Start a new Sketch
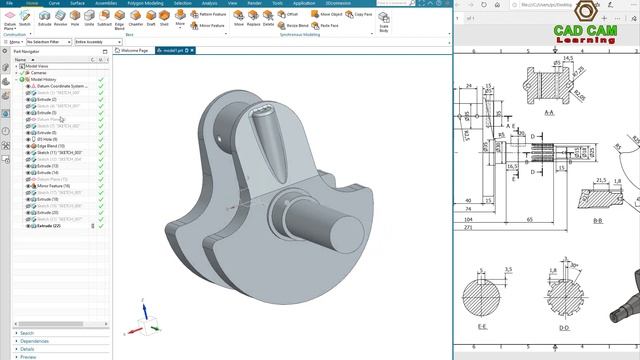This screenshot has height=360, width=640. pyautogui.click(x=25, y=18)
